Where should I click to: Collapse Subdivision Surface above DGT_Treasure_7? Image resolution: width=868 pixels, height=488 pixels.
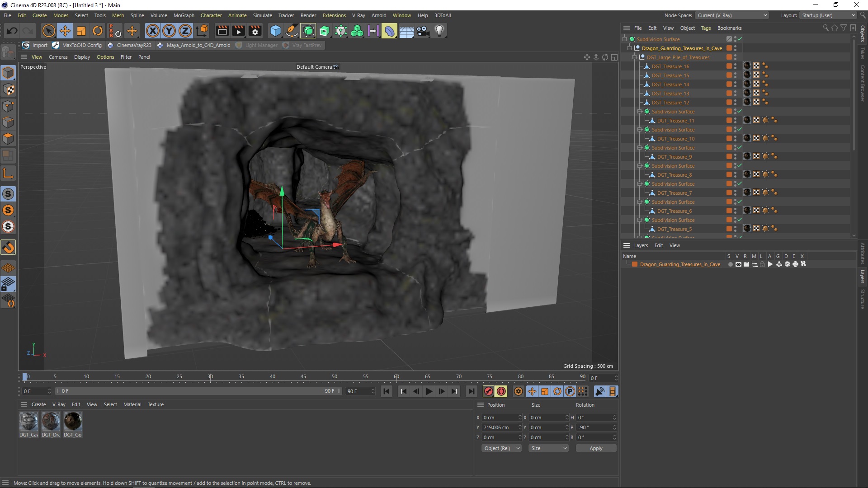[640, 184]
